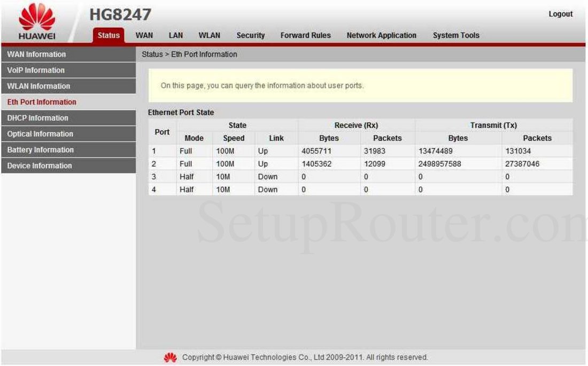This screenshot has width=588, height=366.
Task: Open the Security tab
Action: click(251, 35)
